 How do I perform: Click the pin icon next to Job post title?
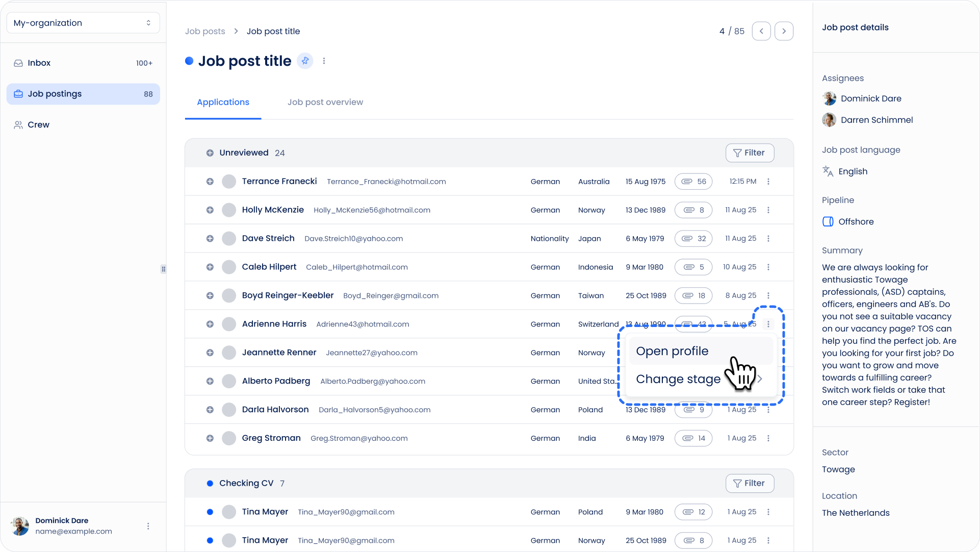pyautogui.click(x=305, y=61)
